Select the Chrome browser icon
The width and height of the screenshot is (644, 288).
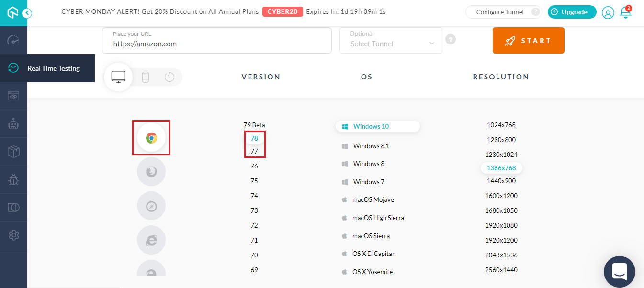(151, 138)
